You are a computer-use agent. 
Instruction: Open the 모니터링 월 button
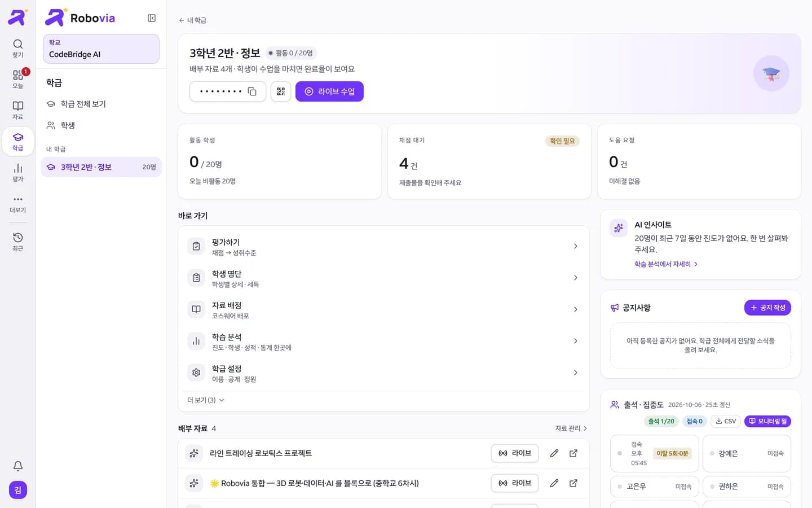[767, 421]
